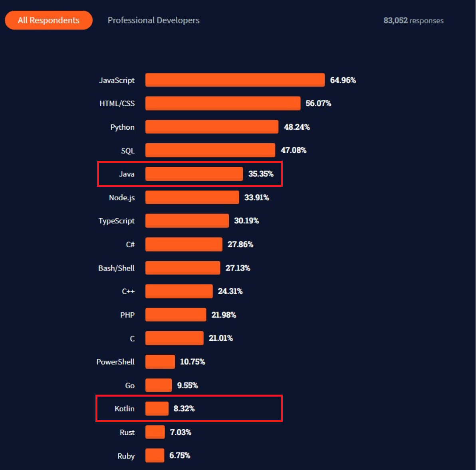This screenshot has height=470, width=476.
Task: Click the C++ bar
Action: pos(179,291)
